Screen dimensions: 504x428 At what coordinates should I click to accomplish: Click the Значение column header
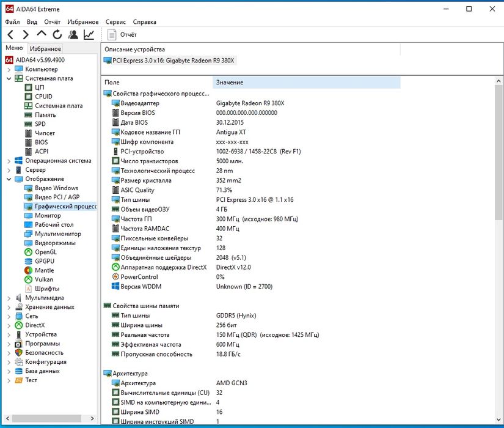coord(306,83)
